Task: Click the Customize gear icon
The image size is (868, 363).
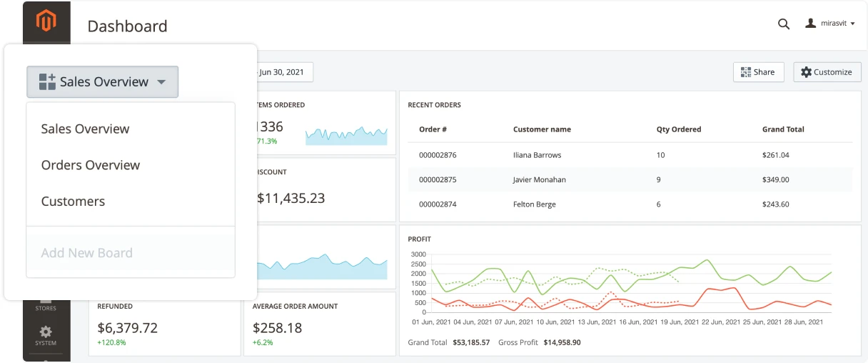Action: (806, 72)
